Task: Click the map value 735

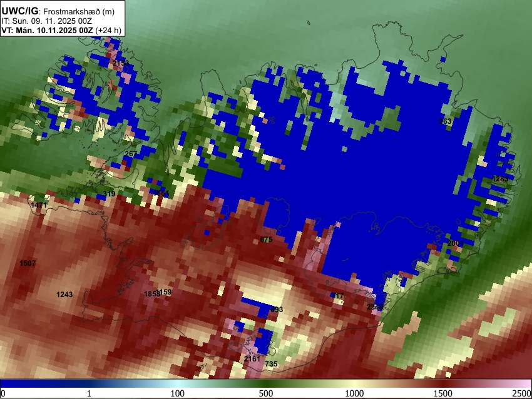Action: pos(271,364)
